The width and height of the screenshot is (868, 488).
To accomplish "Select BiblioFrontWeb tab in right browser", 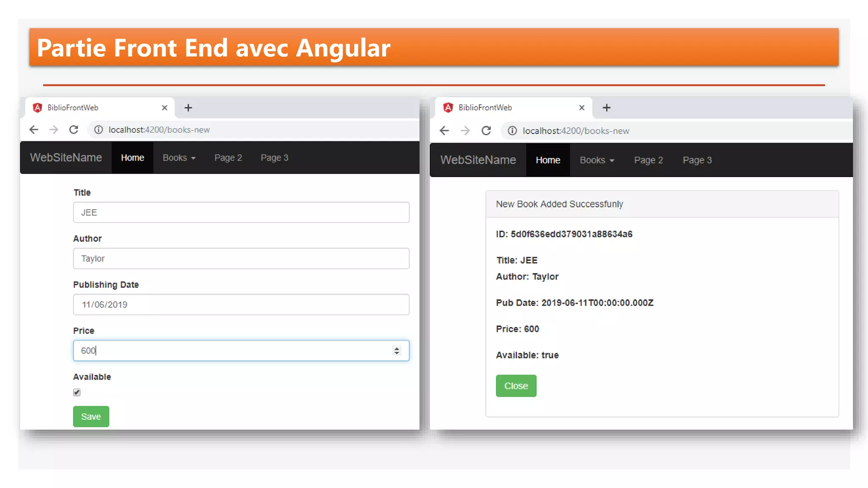I will point(514,108).
